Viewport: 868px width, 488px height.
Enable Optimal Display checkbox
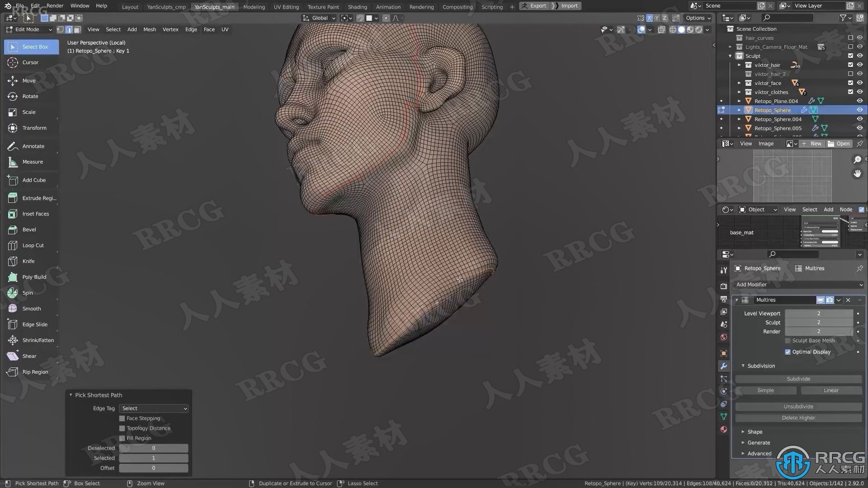coord(789,352)
